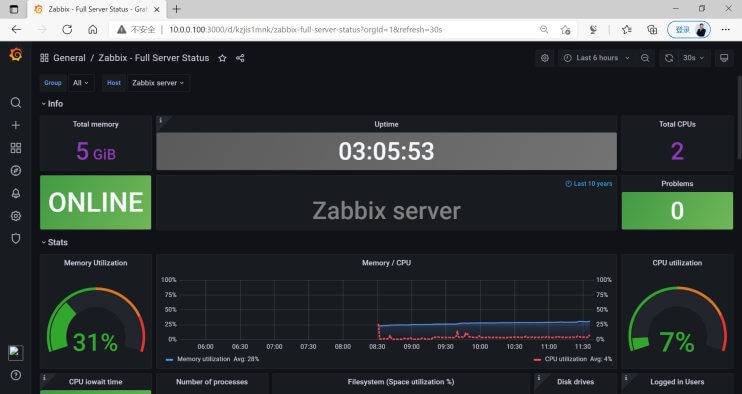Open the Memory Utilization panel title menu
This screenshot has width=742, height=394.
tap(96, 263)
